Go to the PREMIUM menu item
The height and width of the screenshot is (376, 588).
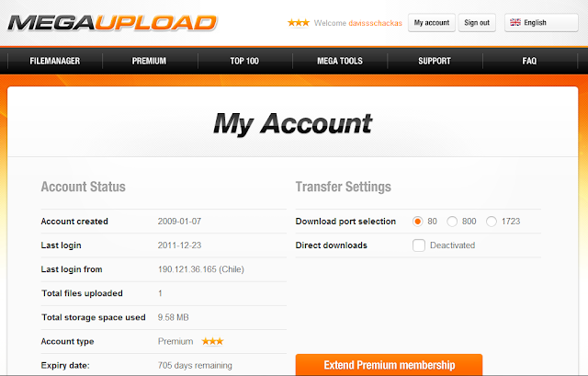click(x=149, y=61)
